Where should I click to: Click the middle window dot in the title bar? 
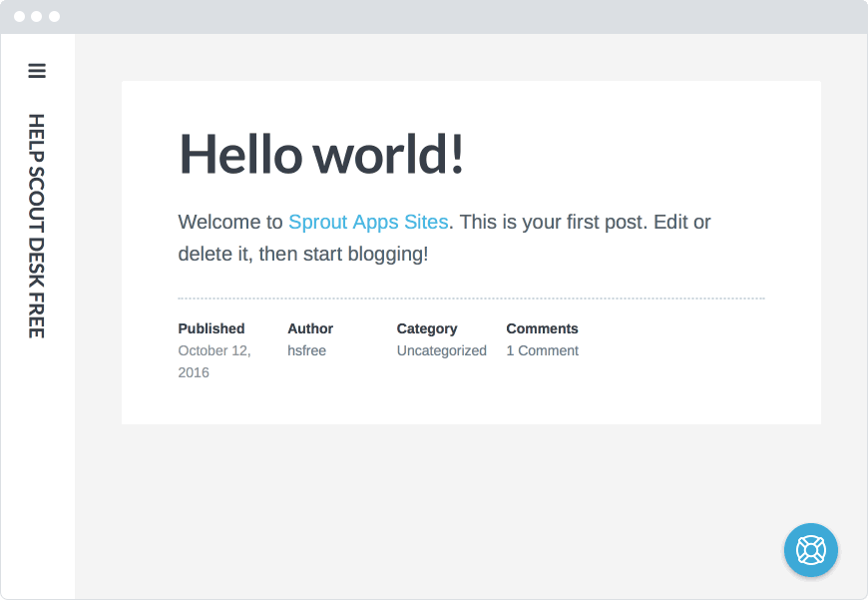click(37, 17)
